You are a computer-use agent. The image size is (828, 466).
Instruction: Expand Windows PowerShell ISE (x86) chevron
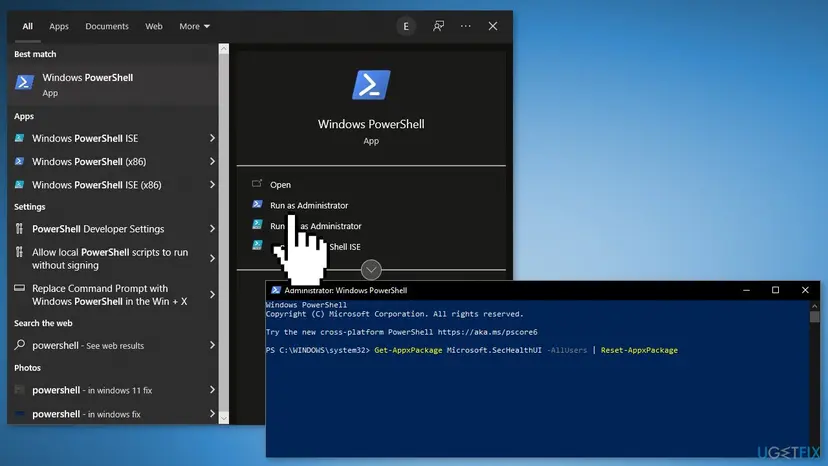pyautogui.click(x=212, y=184)
